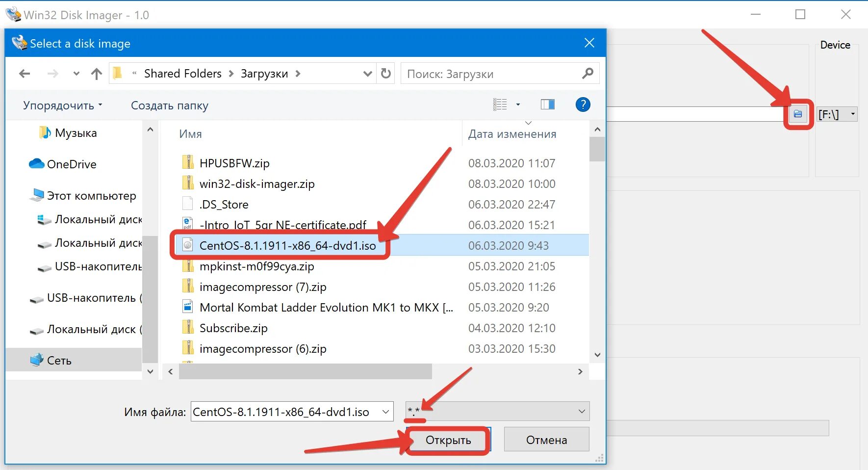Click Win32 Disk Imager title bar icon
868x470 pixels.
tap(13, 14)
